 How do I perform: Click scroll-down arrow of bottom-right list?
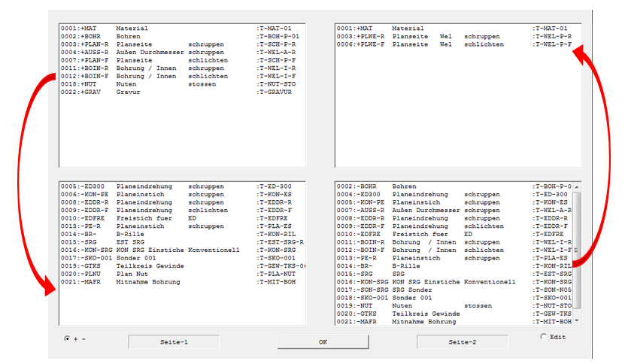point(577,321)
